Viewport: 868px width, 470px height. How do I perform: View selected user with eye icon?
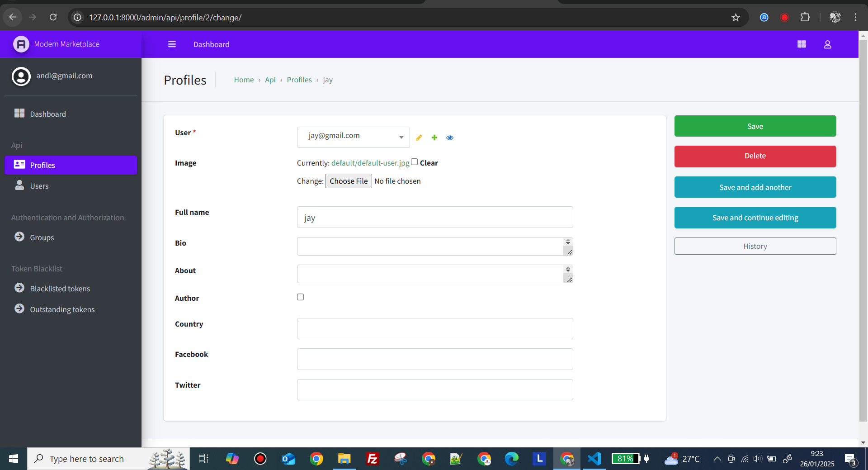point(450,138)
